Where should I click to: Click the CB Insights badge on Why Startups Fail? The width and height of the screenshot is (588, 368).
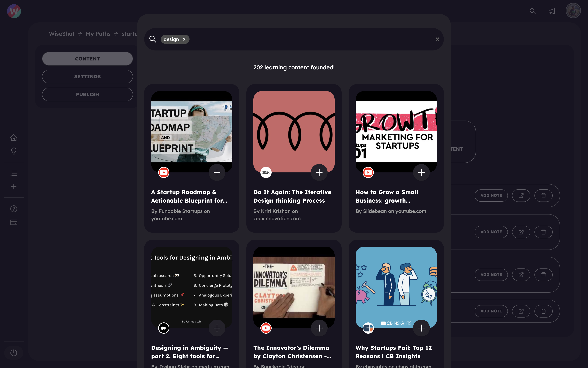click(x=368, y=328)
